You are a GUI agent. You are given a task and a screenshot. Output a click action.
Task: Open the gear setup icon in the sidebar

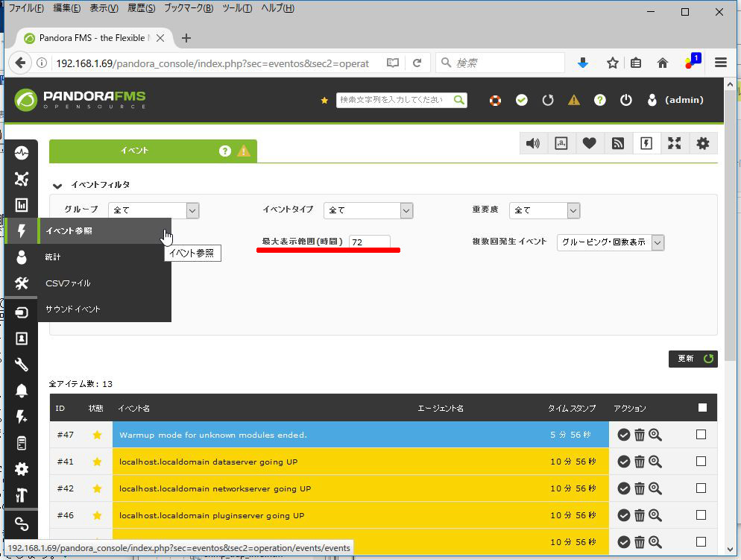(x=22, y=469)
